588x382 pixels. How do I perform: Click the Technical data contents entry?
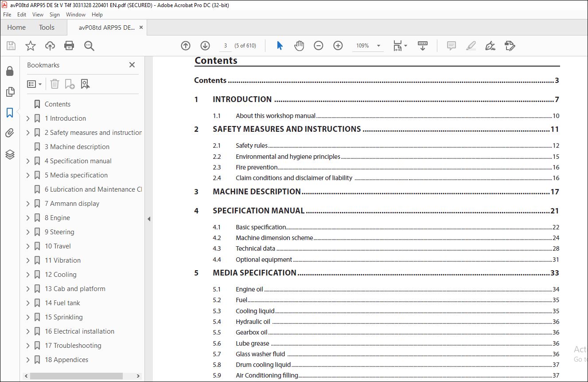[255, 248]
